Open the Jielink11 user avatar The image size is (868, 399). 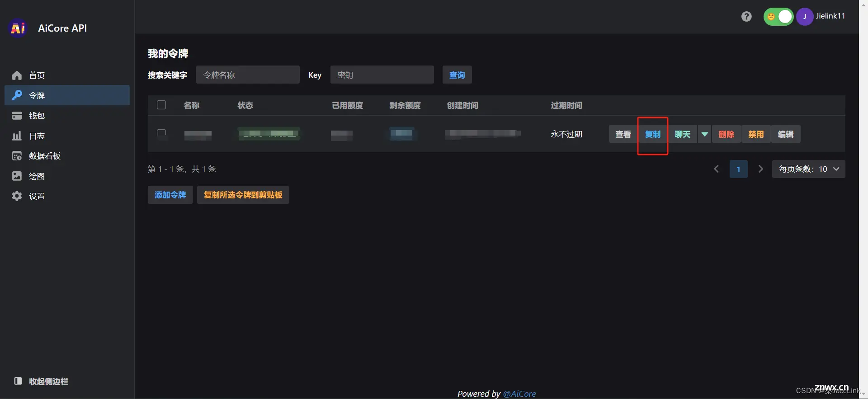pyautogui.click(x=805, y=17)
